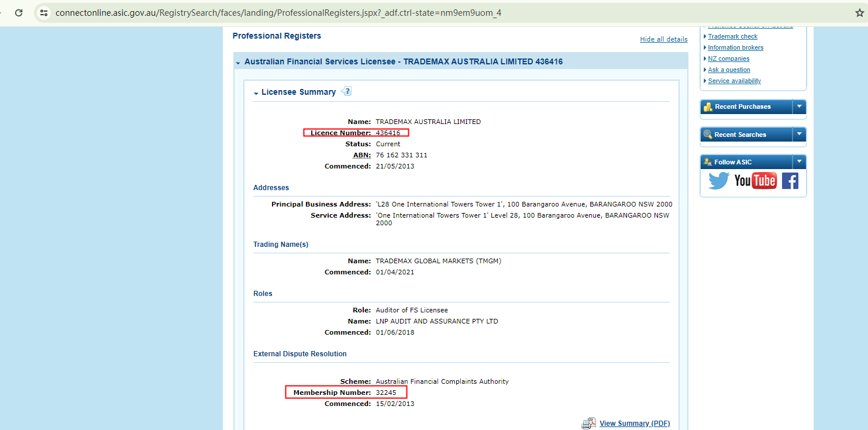Bookmark this page with the star icon
The width and height of the screenshot is (868, 430).
[x=859, y=13]
